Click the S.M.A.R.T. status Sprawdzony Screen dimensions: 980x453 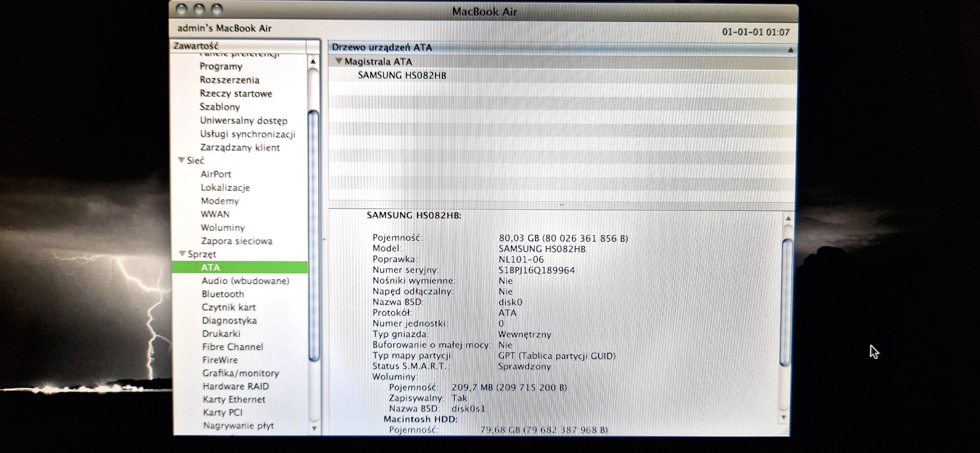(x=524, y=366)
